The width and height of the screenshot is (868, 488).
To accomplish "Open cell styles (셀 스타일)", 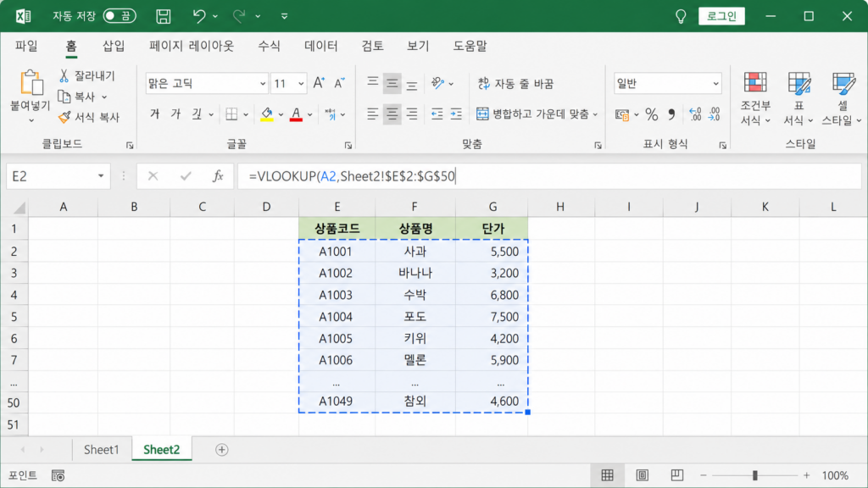I will pos(842,99).
